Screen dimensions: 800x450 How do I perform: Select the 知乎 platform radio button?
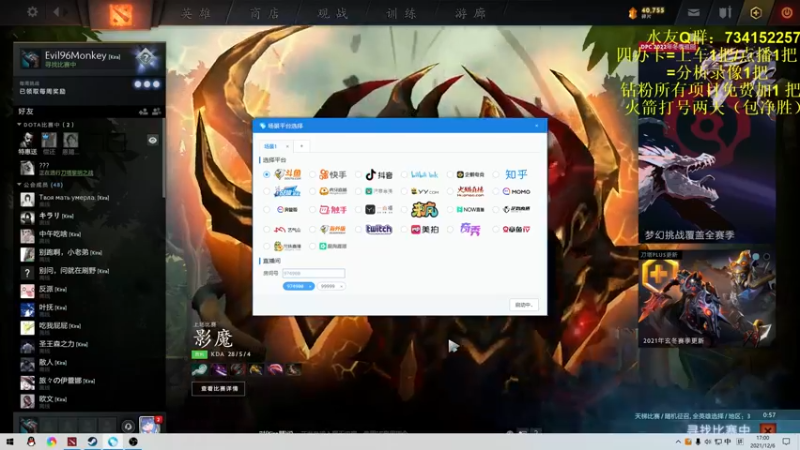pos(495,174)
